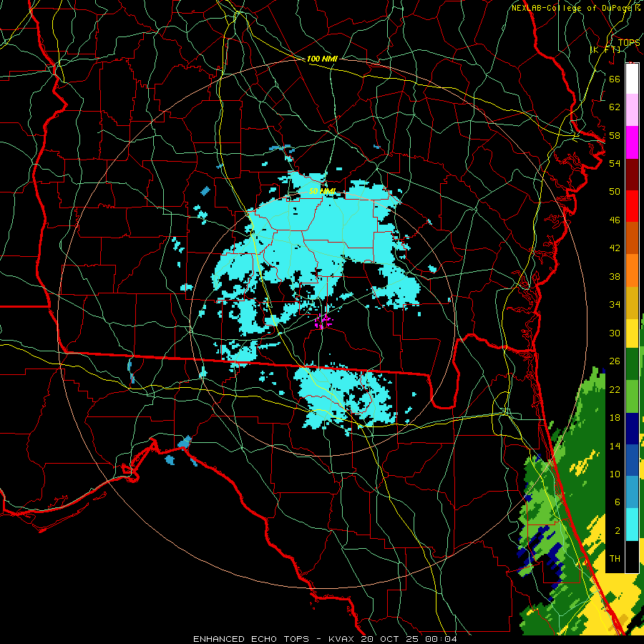
Task: Click the '20 OCT 25' date text
Action: point(390,639)
